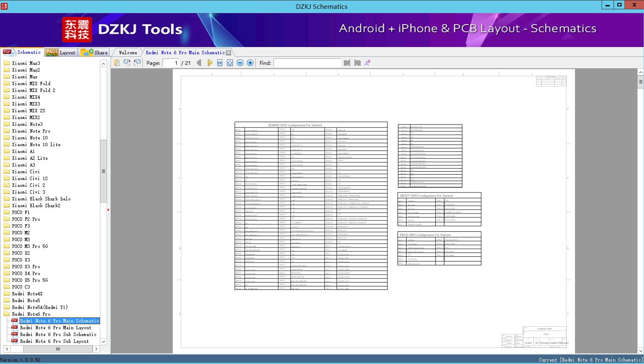
Task: Open the Share tab
Action: [94, 53]
